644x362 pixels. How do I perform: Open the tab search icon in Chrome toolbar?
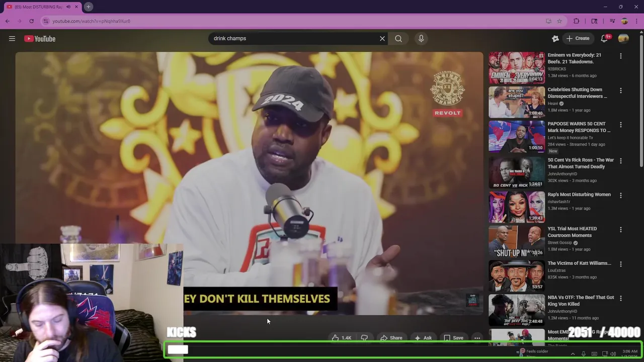[x=594, y=21]
